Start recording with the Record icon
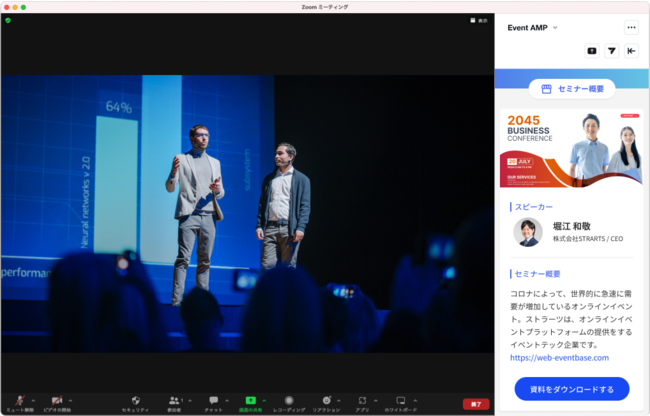Screen dimensions: 650x416 pos(289,400)
